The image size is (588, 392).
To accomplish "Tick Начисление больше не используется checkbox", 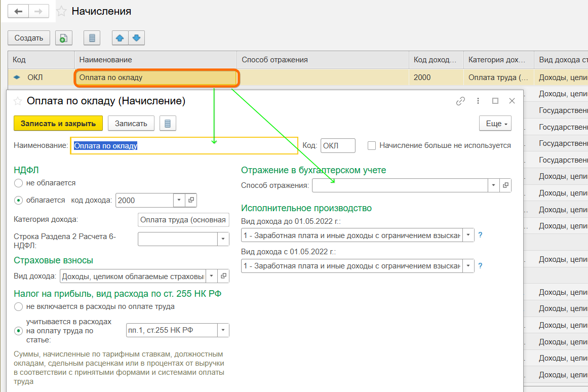I will (372, 145).
